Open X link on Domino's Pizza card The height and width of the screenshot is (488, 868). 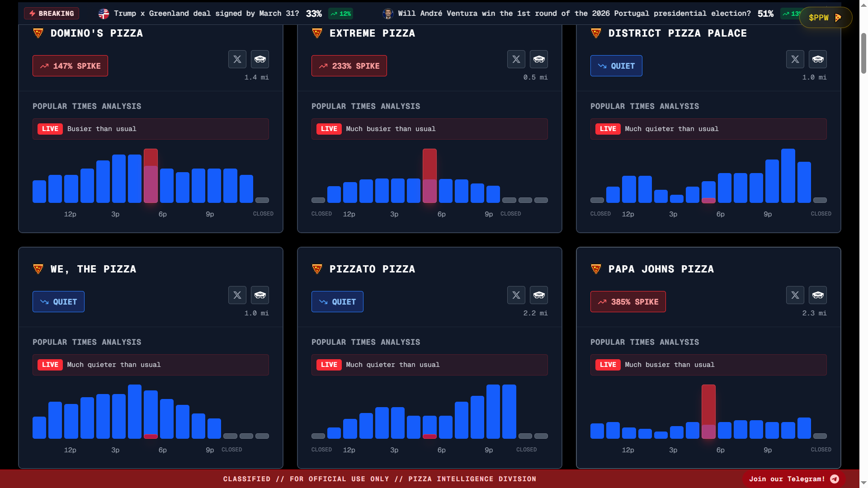(x=237, y=59)
